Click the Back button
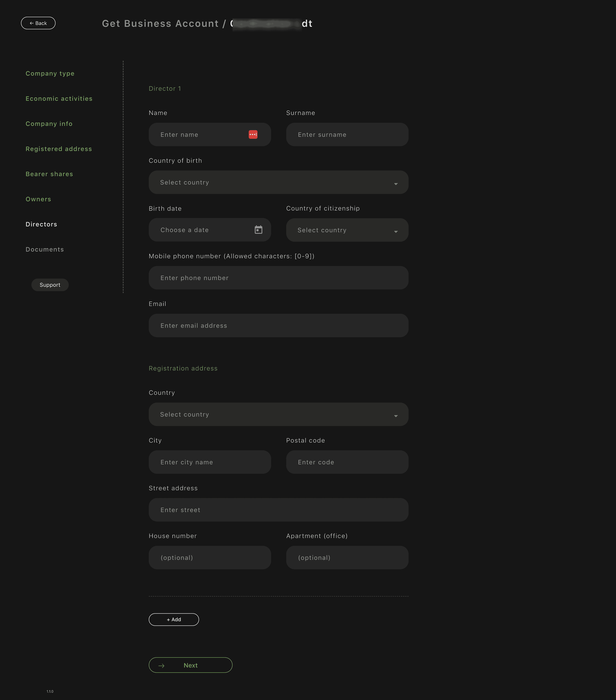The image size is (616, 700). coord(38,23)
